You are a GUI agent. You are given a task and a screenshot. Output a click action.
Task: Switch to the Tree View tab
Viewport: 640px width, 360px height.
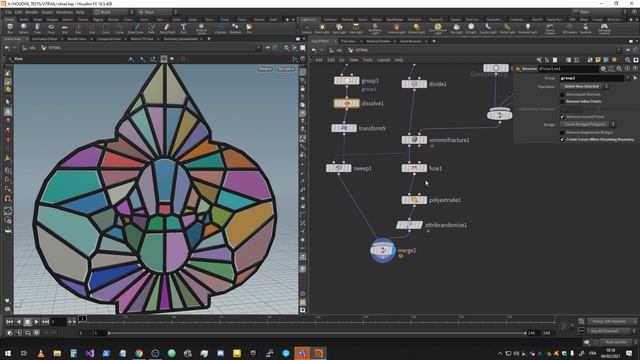[x=348, y=41]
